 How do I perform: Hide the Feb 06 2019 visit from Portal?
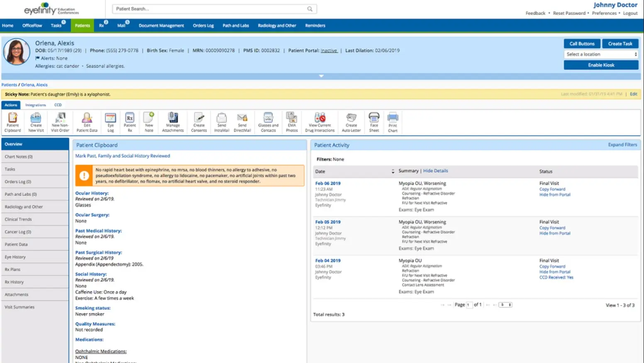(x=554, y=194)
